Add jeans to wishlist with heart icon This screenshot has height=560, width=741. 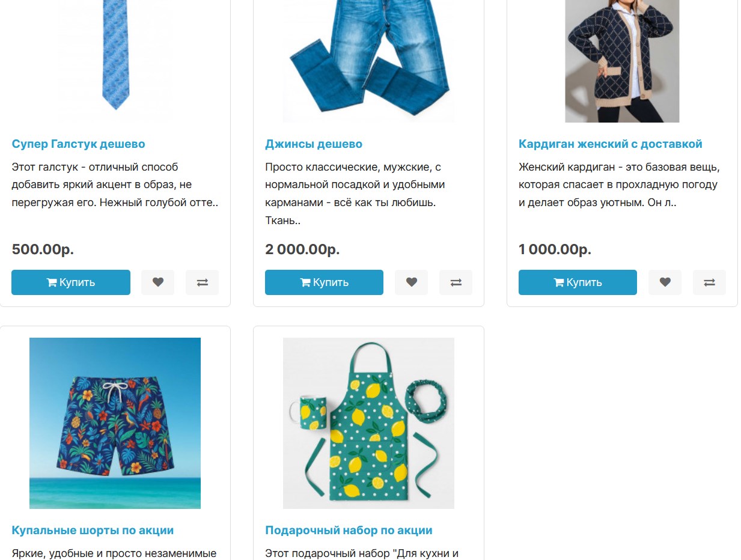[x=411, y=282]
